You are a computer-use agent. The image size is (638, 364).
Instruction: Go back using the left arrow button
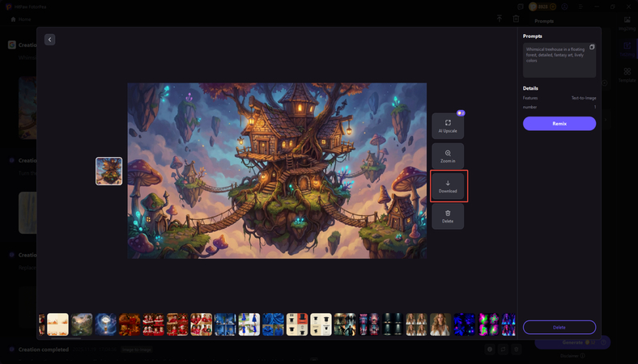(49, 39)
